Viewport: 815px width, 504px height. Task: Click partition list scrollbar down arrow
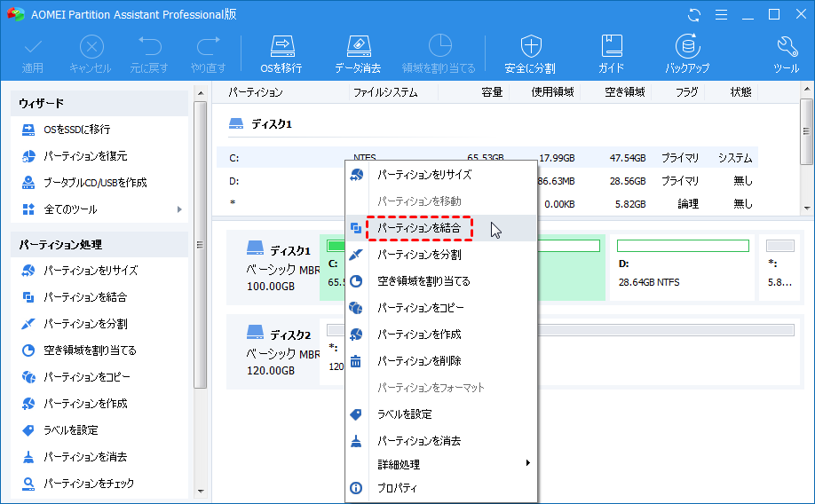point(807,208)
